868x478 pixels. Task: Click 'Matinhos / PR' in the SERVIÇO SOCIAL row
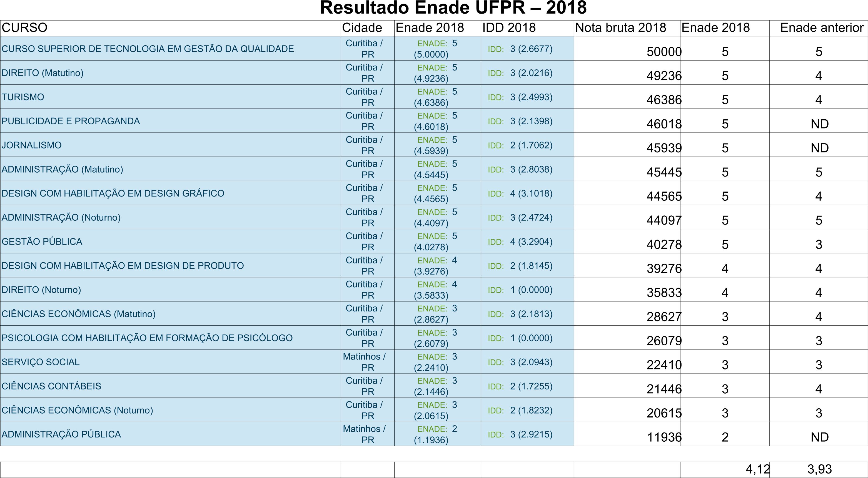(x=364, y=362)
